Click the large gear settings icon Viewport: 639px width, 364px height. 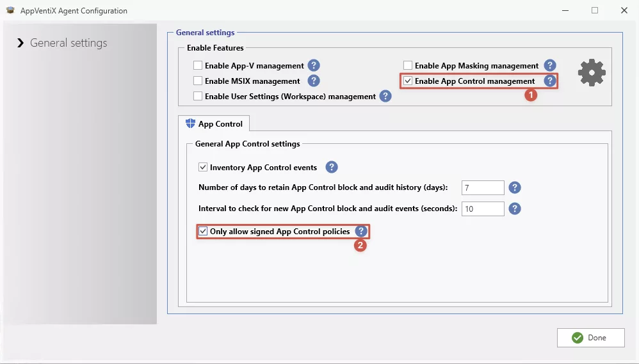tap(592, 73)
